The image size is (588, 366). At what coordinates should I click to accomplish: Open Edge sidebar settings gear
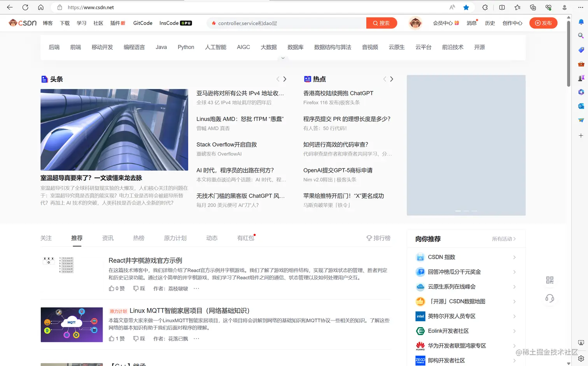pos(581,358)
